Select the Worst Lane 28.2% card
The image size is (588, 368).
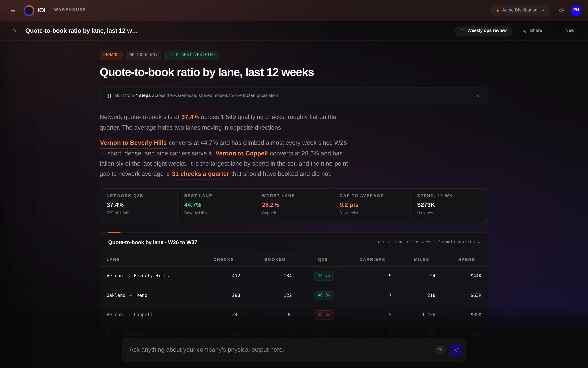click(294, 205)
